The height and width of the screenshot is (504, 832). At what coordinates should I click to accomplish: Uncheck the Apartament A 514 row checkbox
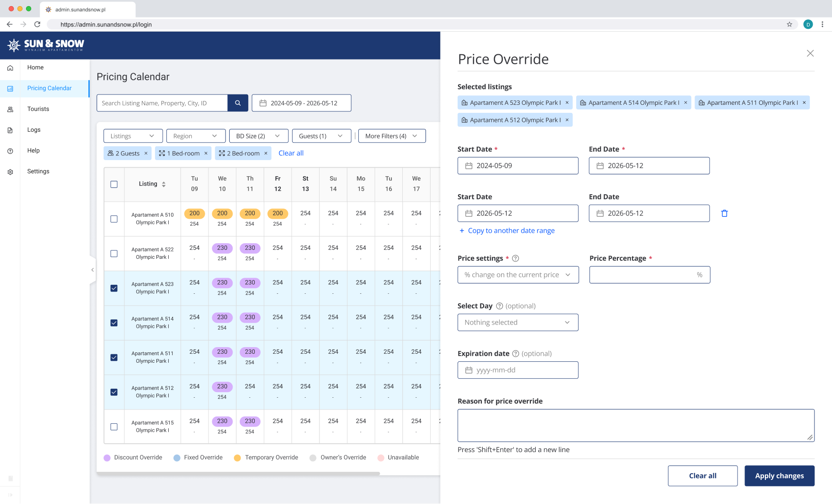114,323
